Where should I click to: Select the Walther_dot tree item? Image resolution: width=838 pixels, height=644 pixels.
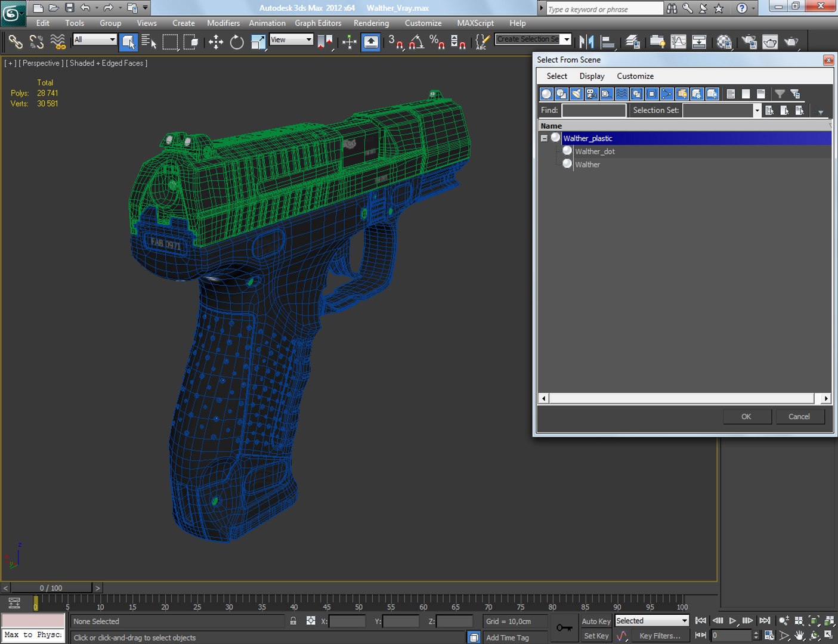(x=595, y=151)
